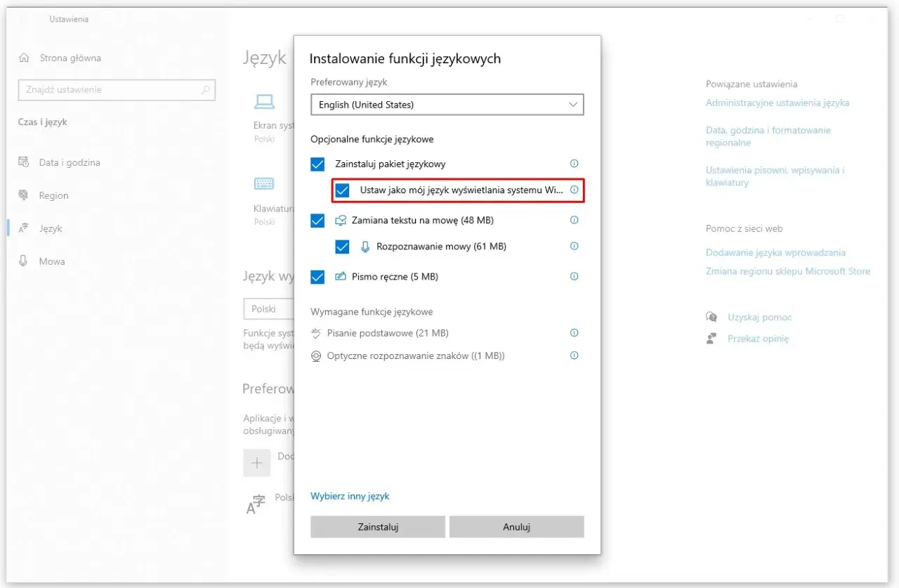This screenshot has height=588, width=899.
Task: Uncheck Ustaw jako mój język wyświetlania systemu
Action: pos(342,190)
